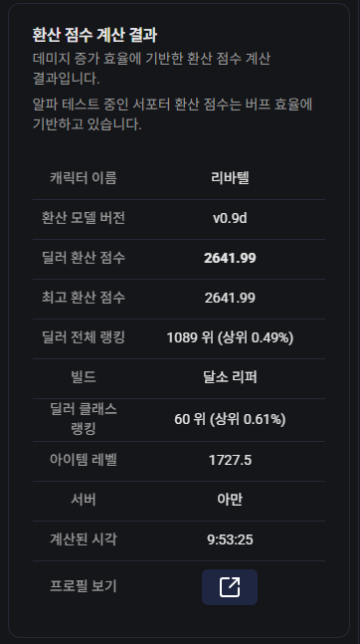Click the 딜러 클래스 랭킹 label
The width and height of the screenshot is (360, 644).
click(x=84, y=418)
